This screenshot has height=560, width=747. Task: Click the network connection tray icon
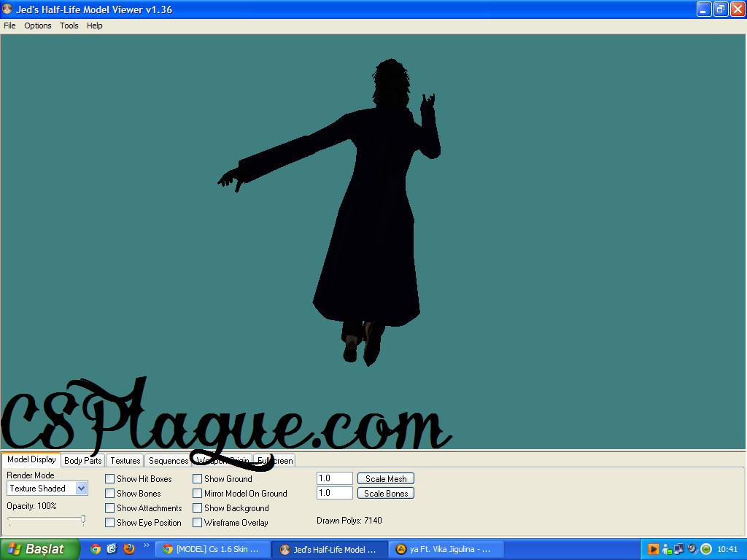(678, 549)
